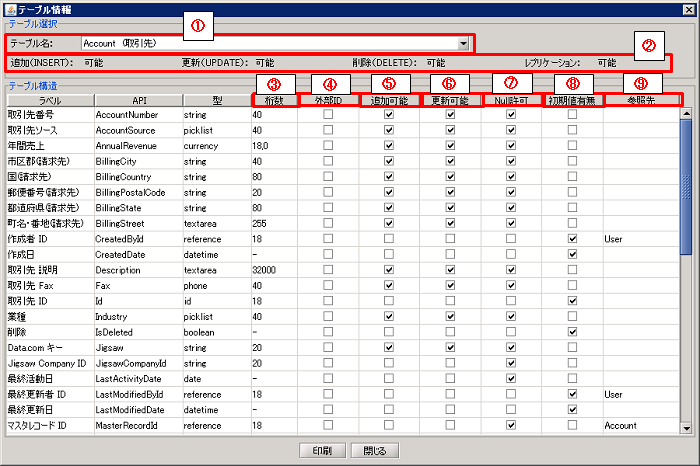The height and width of the screenshot is (466, 700).
Task: Click the ラベル column header
Action: [x=49, y=100]
